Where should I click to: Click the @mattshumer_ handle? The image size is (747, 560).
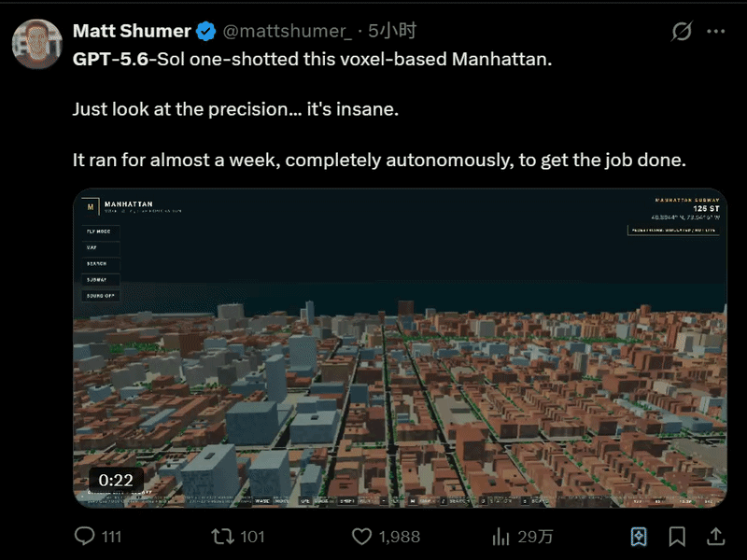[288, 31]
